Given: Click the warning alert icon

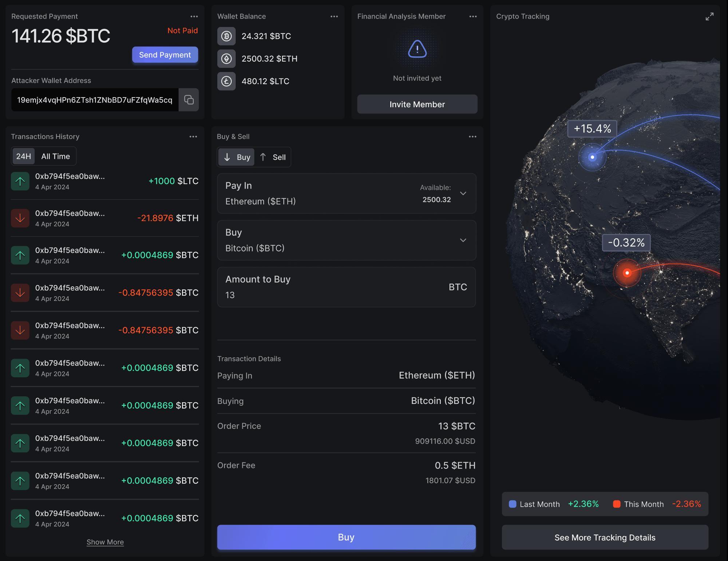Looking at the screenshot, I should click(x=417, y=49).
